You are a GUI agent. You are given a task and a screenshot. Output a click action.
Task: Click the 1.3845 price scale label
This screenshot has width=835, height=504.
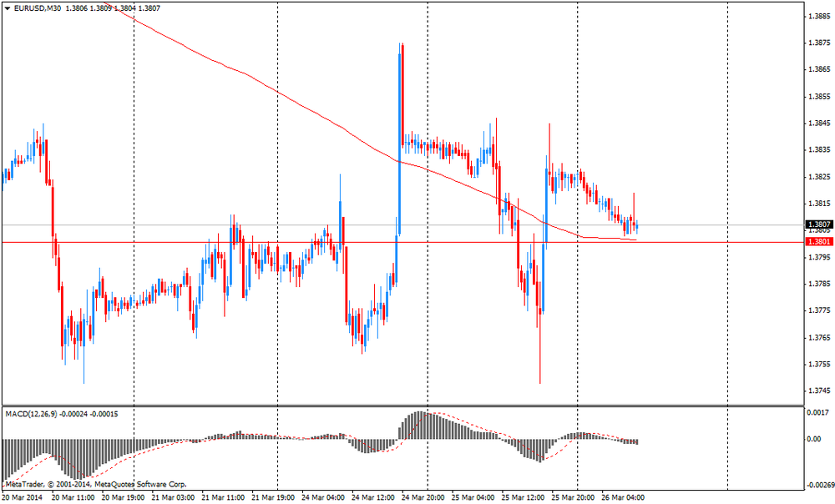click(x=818, y=123)
